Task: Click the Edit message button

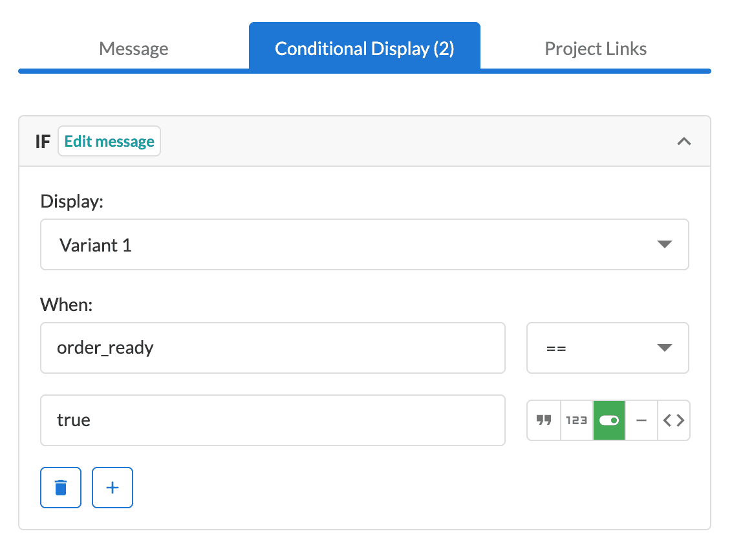Action: (109, 141)
